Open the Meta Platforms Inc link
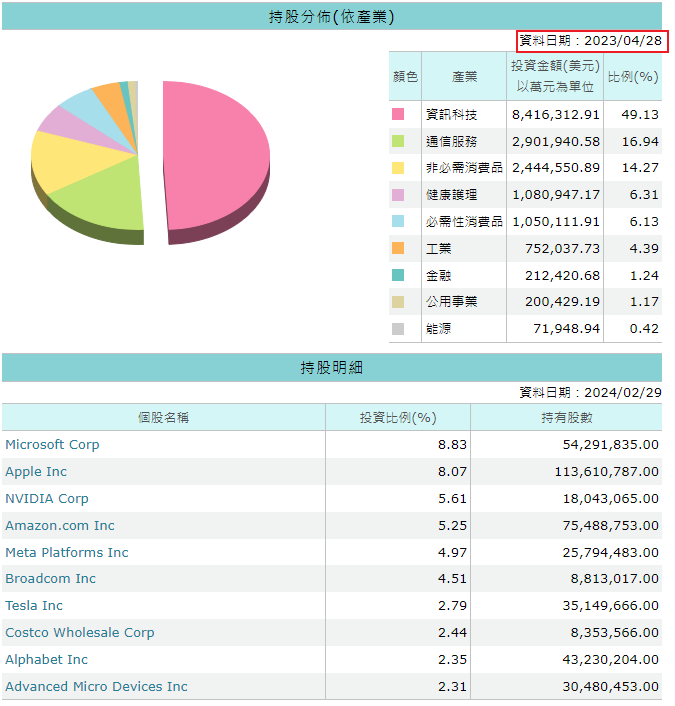 pyautogui.click(x=67, y=553)
